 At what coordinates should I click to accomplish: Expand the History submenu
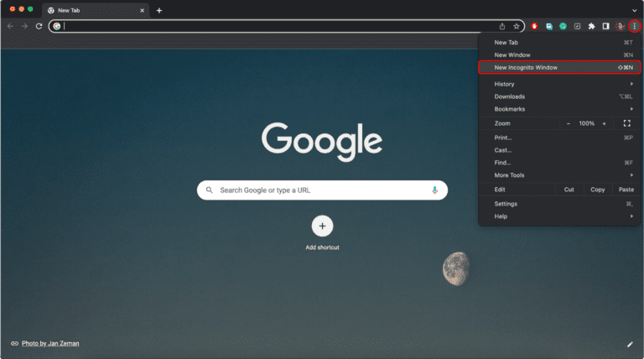pos(560,84)
